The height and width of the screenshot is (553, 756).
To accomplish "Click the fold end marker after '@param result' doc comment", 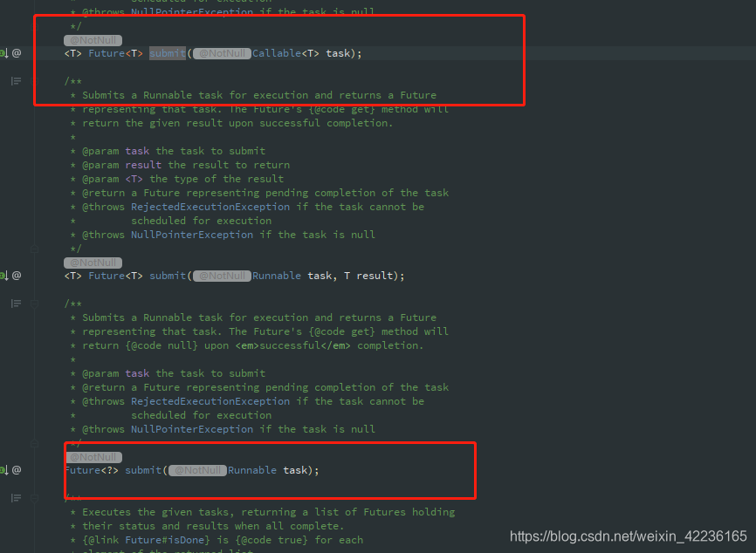I will pos(34,249).
